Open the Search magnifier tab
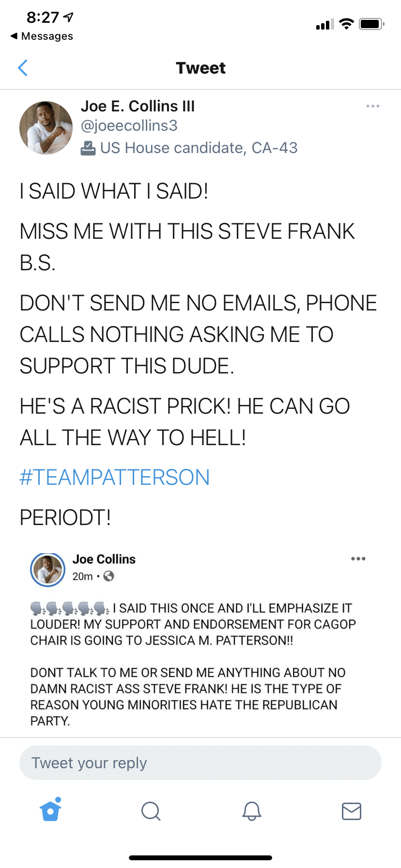The width and height of the screenshot is (401, 868). [151, 811]
